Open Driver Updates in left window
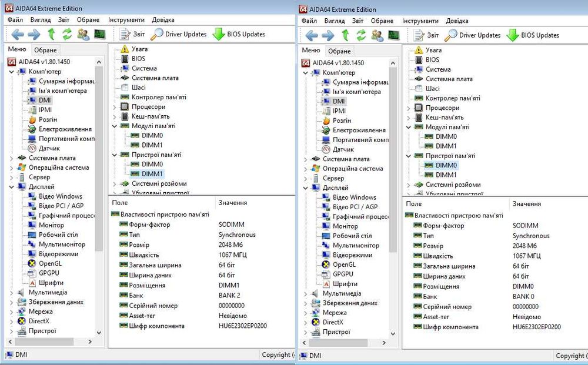 click(179, 34)
